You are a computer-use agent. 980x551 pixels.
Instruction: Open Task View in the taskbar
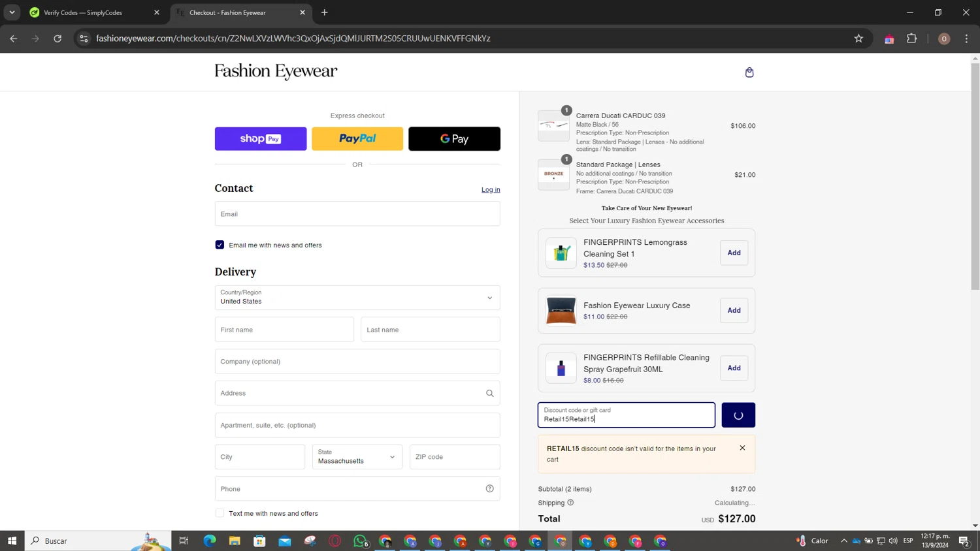coord(184,541)
